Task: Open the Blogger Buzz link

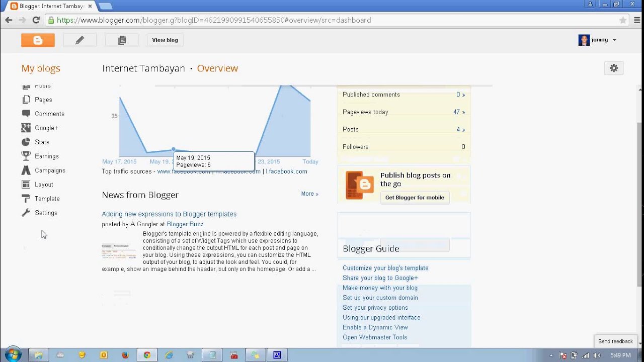Action: point(185,224)
